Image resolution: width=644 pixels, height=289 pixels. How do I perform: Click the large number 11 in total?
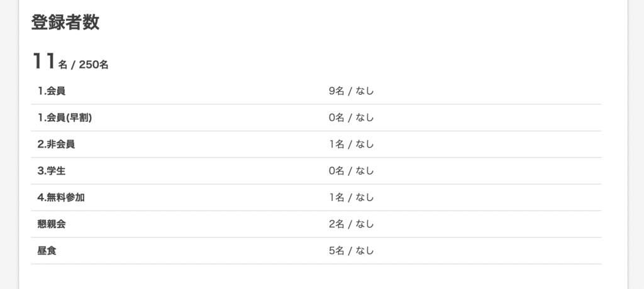(x=44, y=61)
